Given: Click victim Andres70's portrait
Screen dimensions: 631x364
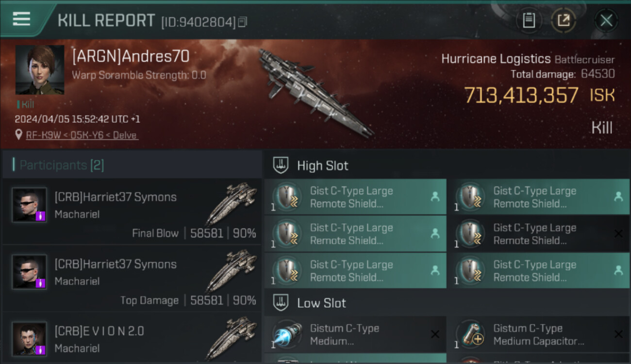Looking at the screenshot, I should pos(40,70).
